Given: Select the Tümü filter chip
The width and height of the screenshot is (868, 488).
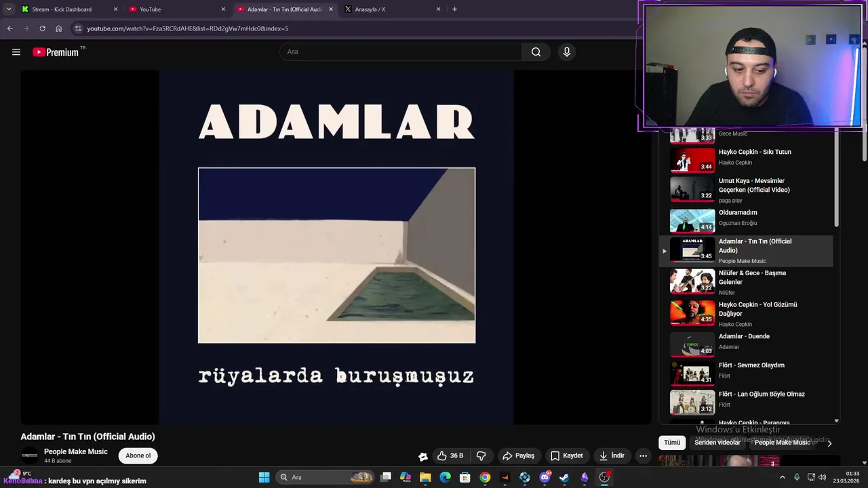Looking at the screenshot, I should point(672,443).
